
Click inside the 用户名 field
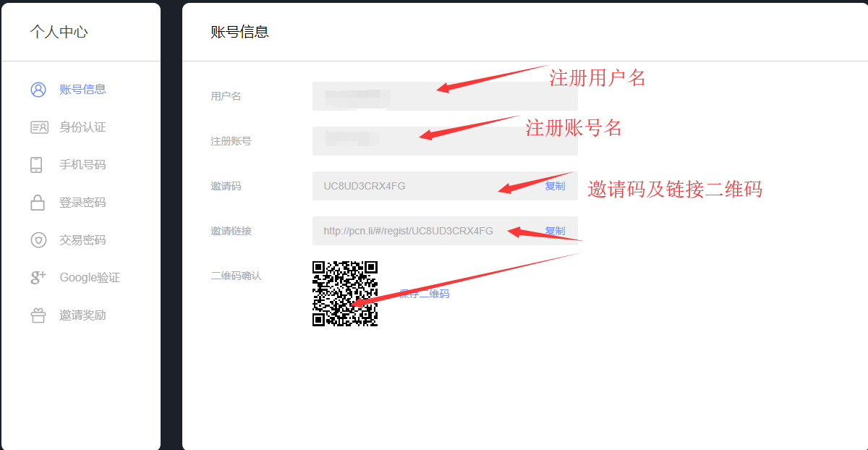tap(445, 96)
